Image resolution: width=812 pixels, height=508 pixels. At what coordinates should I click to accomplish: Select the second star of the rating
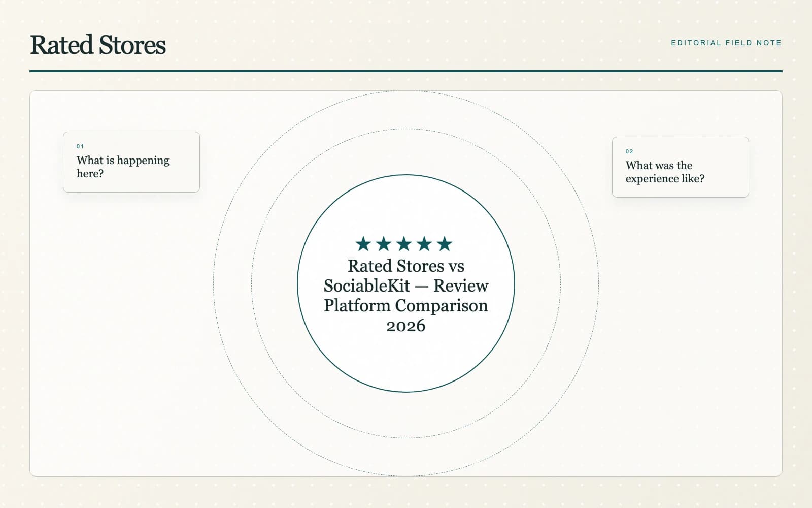click(x=384, y=244)
